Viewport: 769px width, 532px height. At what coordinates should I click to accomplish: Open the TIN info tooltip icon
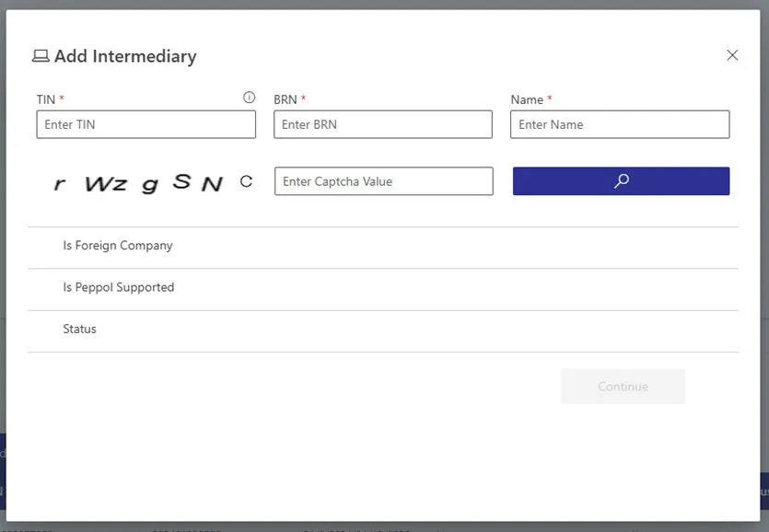248,96
